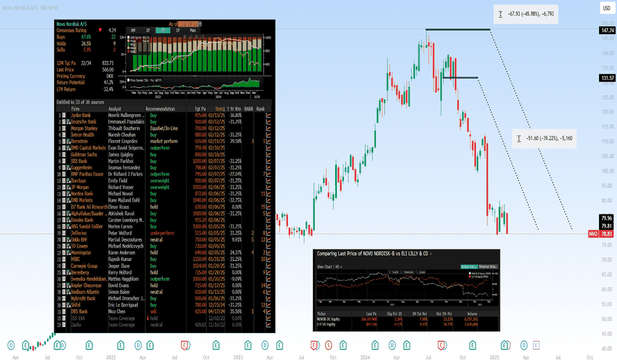Open the green earnings marker after October 2024
This screenshot has width=617, height=364.
tap(472, 345)
